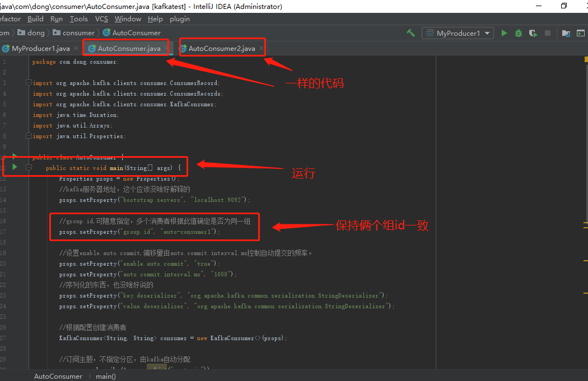The width and height of the screenshot is (588, 381).
Task: Close the AutoConsumer2.java tab
Action: coord(262,48)
